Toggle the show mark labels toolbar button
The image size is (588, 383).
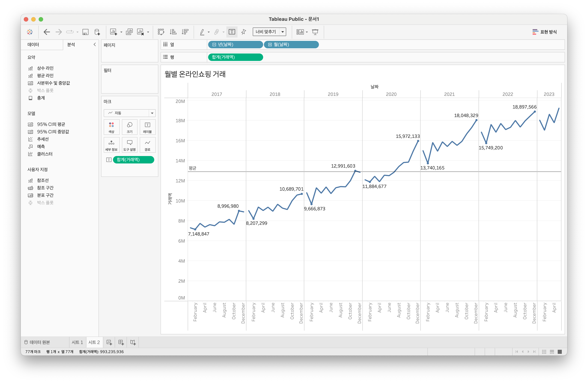232,32
